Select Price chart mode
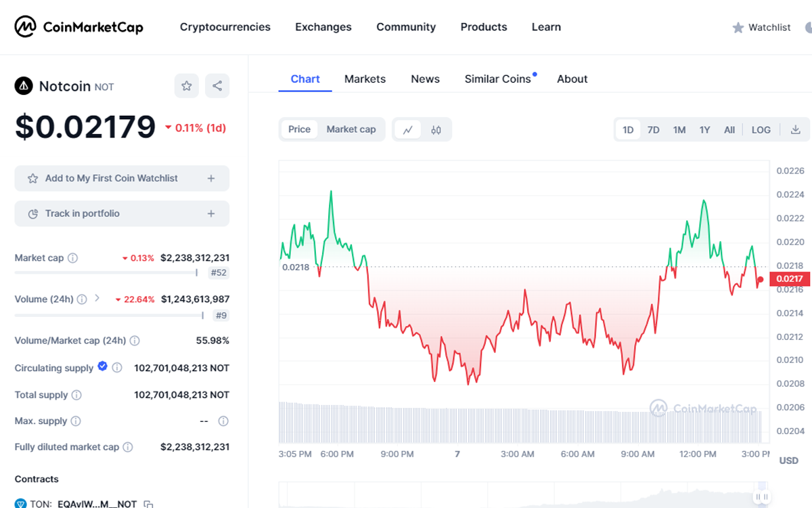This screenshot has height=508, width=812. [299, 129]
